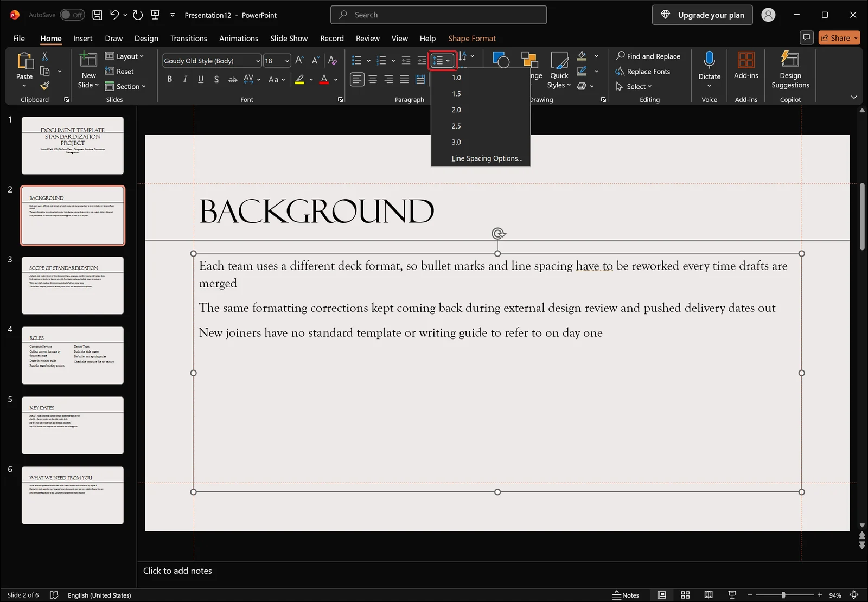Image resolution: width=868 pixels, height=602 pixels.
Task: Toggle AutoSave switch
Action: [72, 15]
